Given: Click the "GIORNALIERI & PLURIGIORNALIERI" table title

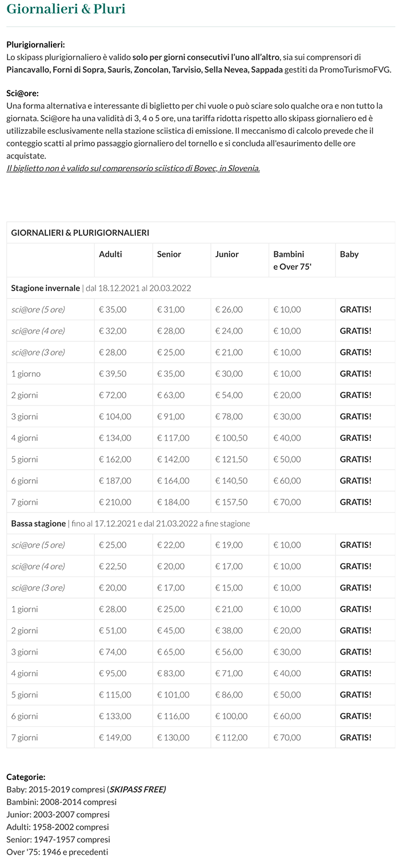Looking at the screenshot, I should (x=80, y=233).
